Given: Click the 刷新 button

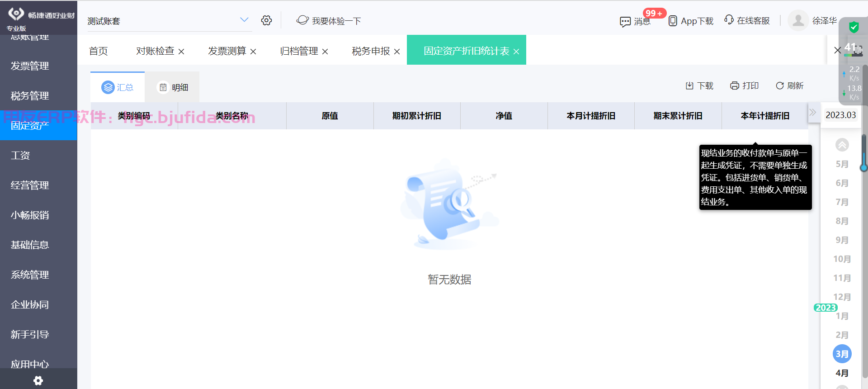Looking at the screenshot, I should click(x=790, y=85).
